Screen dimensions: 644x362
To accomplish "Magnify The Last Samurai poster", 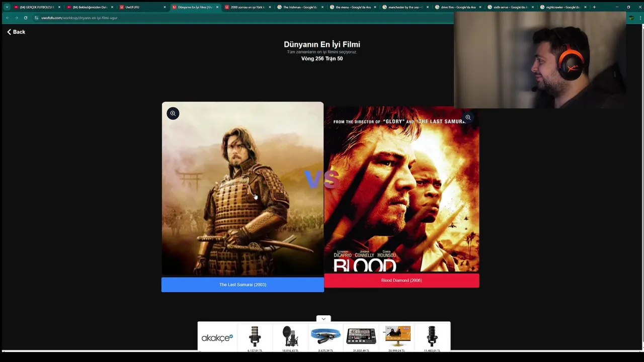I will click(173, 113).
